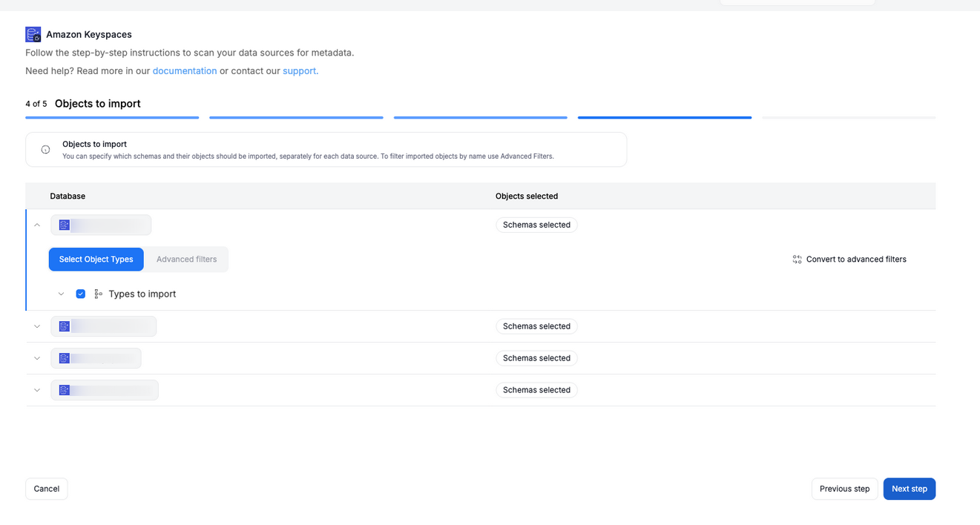Click the Cancel button
Screen dimensions: 980x525
(x=47, y=489)
